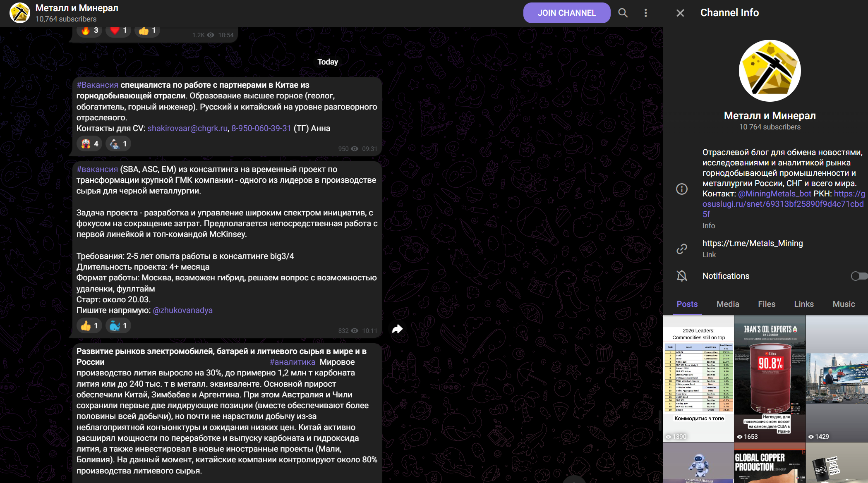Screen dimensions: 868x483
Task: Open channel search with magnifier icon
Action: 623,13
